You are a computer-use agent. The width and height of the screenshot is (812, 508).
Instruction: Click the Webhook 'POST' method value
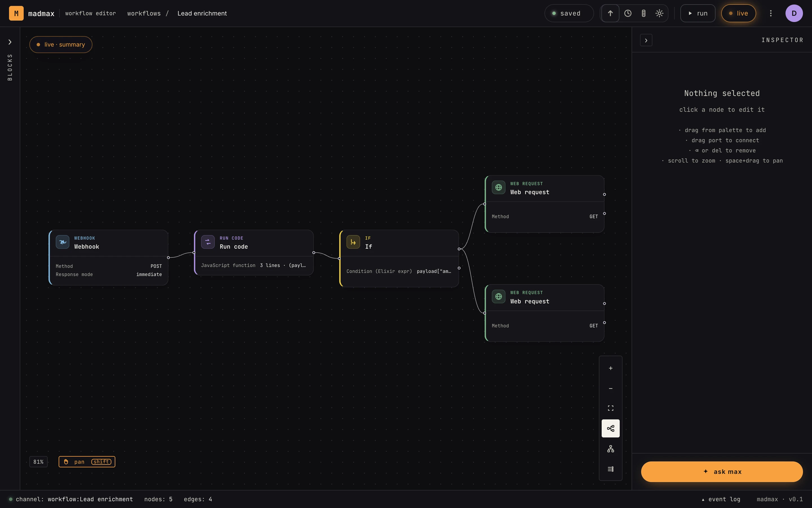pyautogui.click(x=156, y=266)
